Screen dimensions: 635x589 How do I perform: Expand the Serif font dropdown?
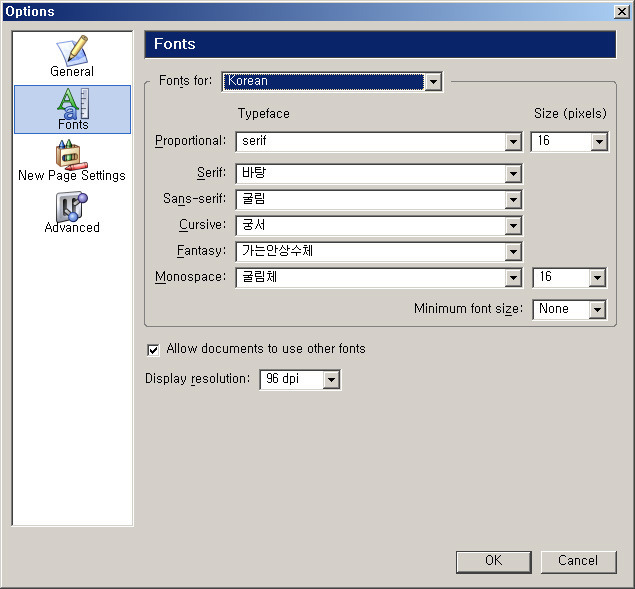click(x=379, y=174)
